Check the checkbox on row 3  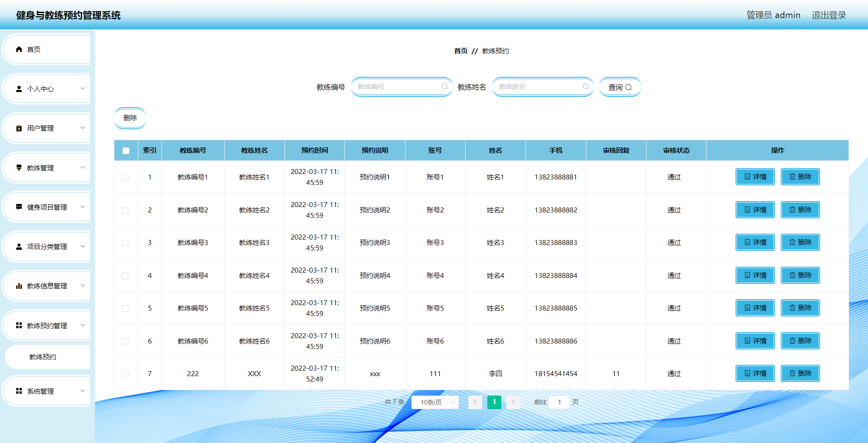pyautogui.click(x=126, y=243)
